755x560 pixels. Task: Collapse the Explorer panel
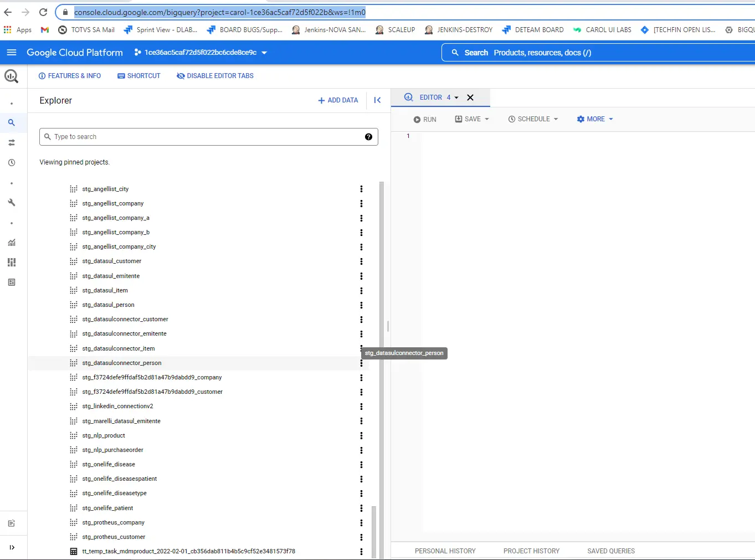click(377, 100)
